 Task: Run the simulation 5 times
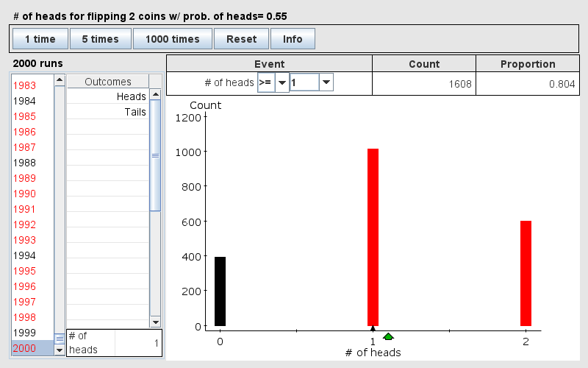point(101,39)
